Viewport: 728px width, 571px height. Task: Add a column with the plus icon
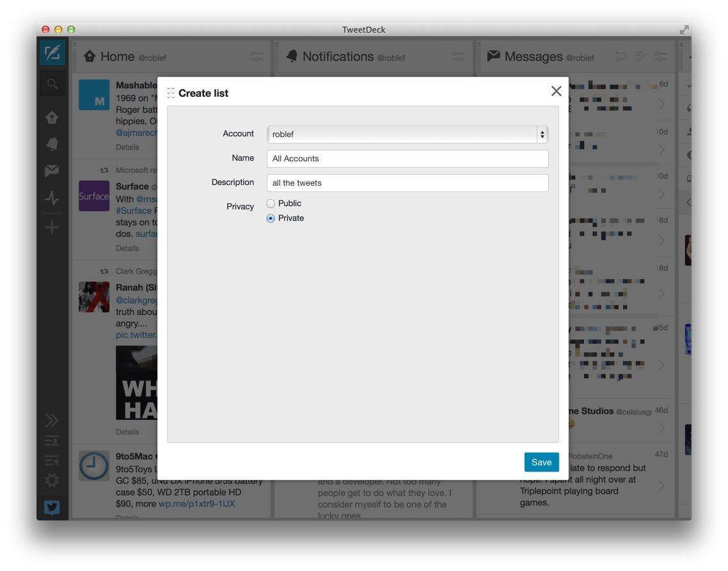click(52, 227)
